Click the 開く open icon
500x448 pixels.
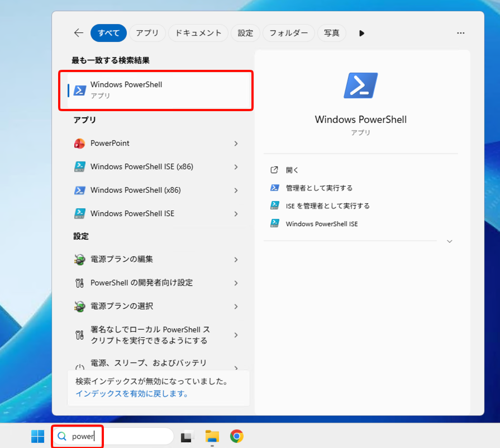click(x=274, y=170)
